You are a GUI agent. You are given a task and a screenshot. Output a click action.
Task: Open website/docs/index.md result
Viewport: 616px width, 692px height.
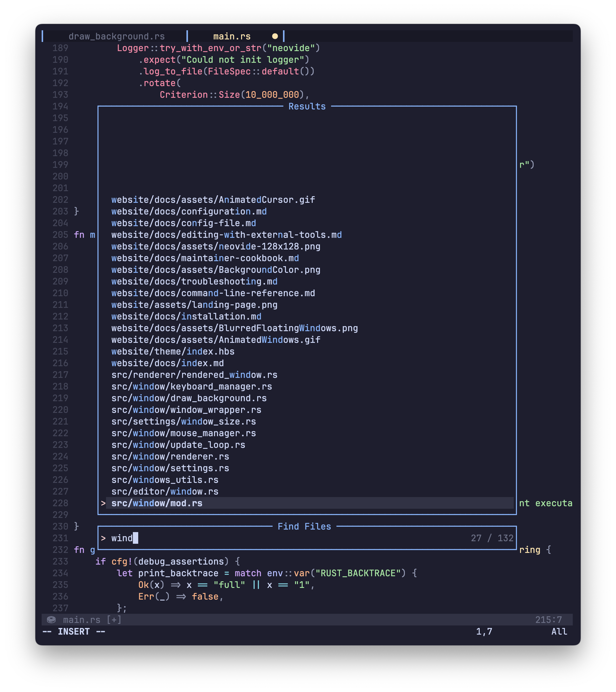pos(168,363)
